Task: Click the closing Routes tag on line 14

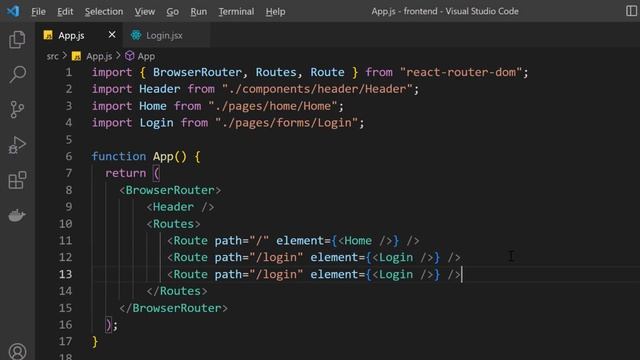Action: (177, 291)
